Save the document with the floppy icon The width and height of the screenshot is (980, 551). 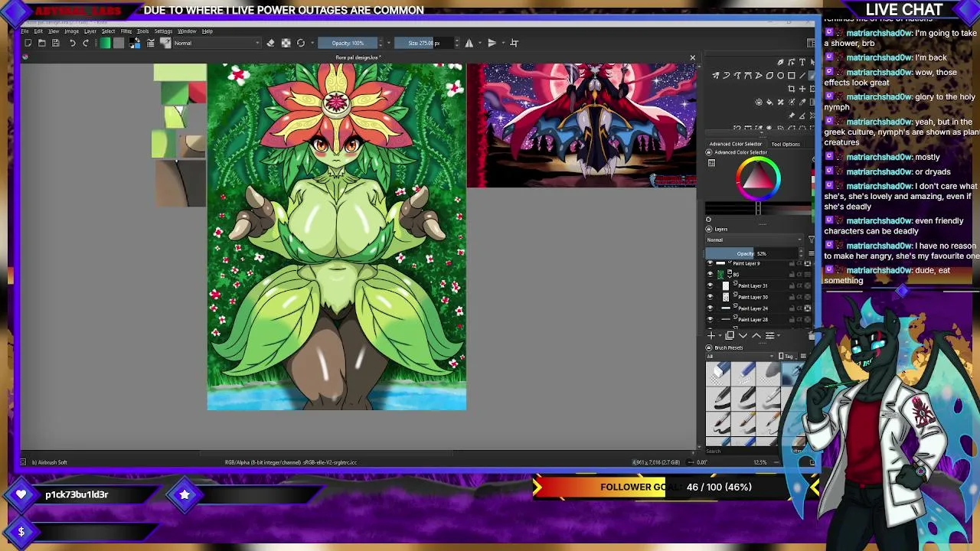pyautogui.click(x=55, y=43)
